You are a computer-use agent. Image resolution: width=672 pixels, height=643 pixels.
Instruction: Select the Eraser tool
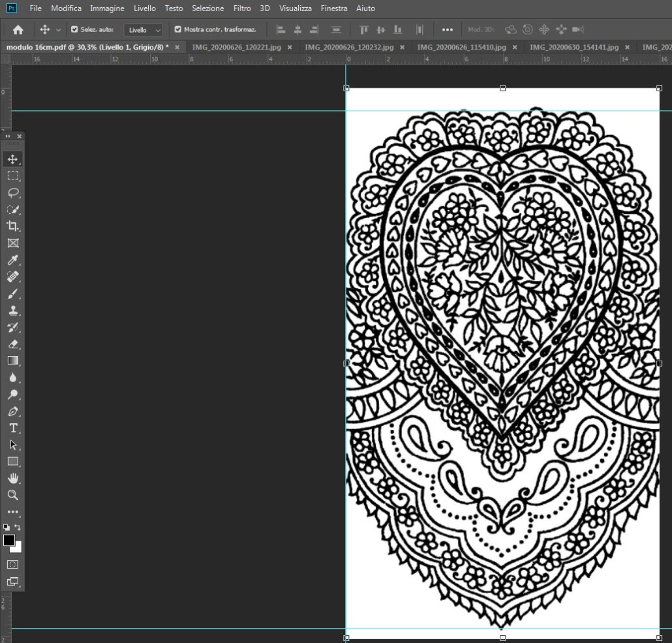tap(12, 344)
